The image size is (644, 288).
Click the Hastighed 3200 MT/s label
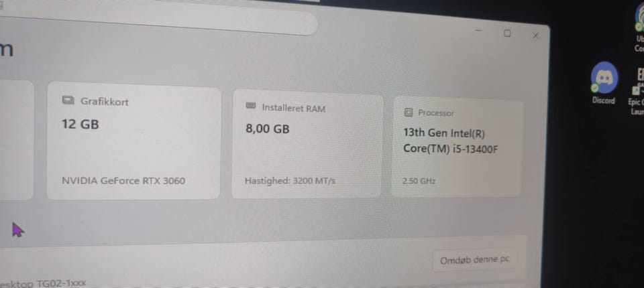290,181
